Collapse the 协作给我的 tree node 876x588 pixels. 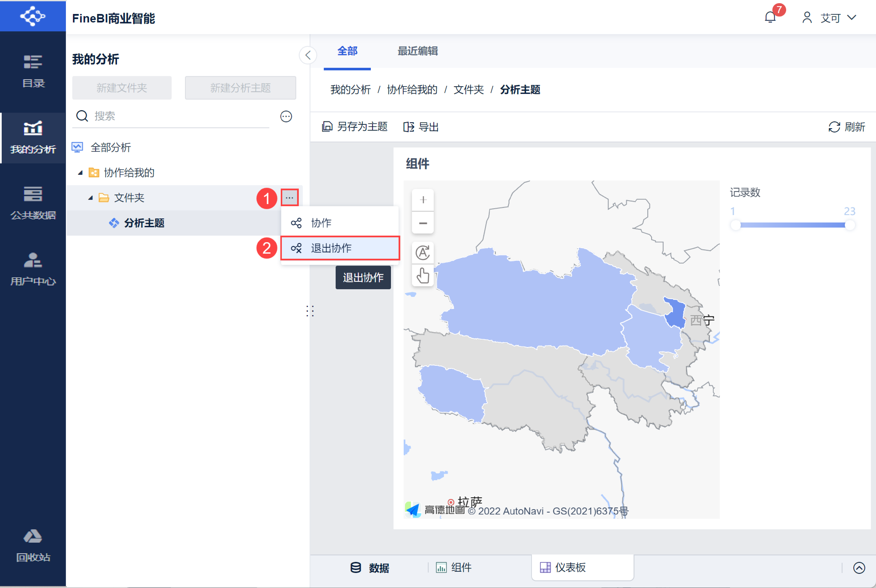tap(80, 173)
